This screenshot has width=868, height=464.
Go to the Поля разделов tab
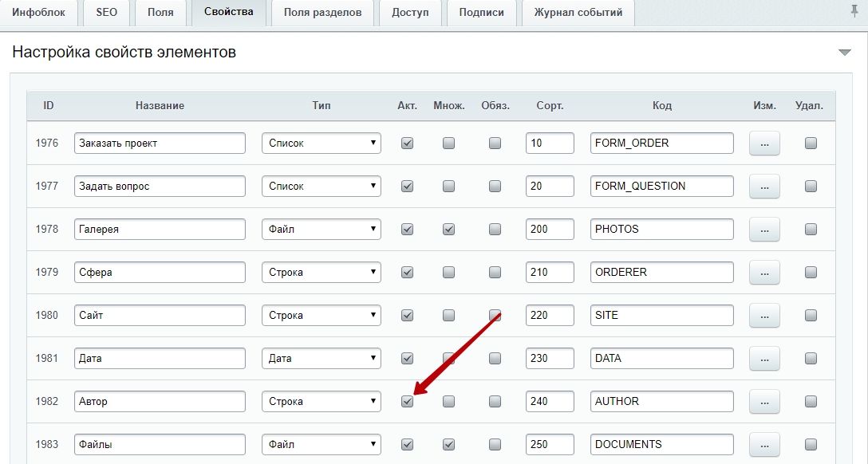(323, 12)
